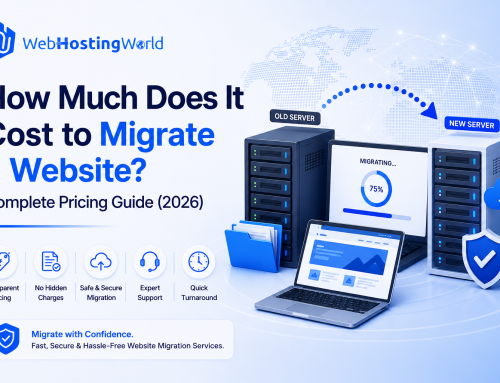Click the 'Migrate with Confidence.' heading
This screenshot has width=500, height=383.
click(82, 334)
